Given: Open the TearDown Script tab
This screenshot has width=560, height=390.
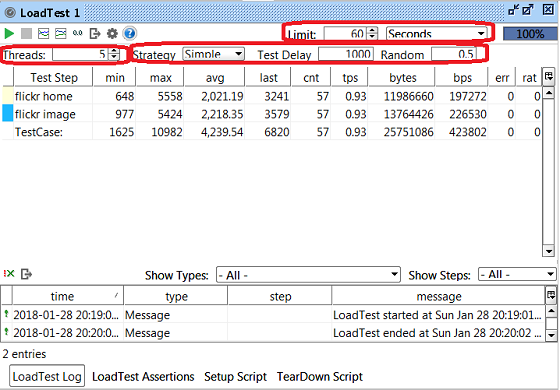Looking at the screenshot, I should point(320,376).
